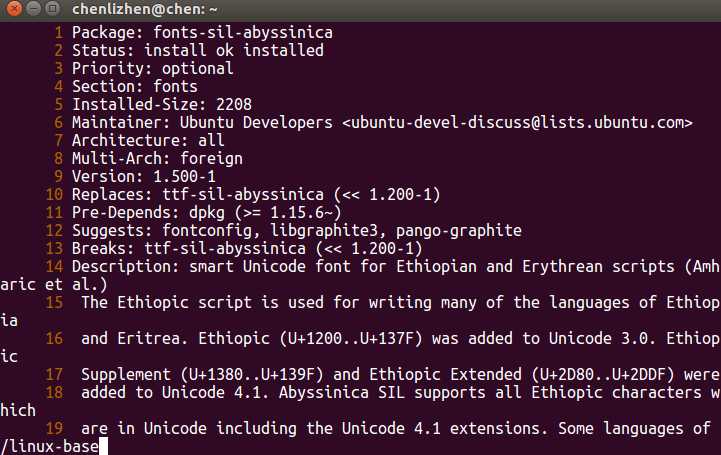The height and width of the screenshot is (455, 721).
Task: Click the Priority: optional text
Action: tap(153, 68)
